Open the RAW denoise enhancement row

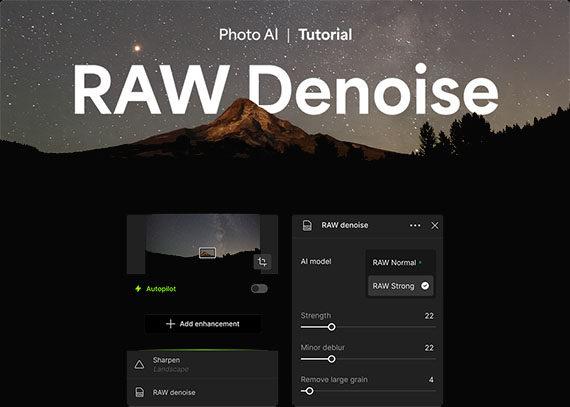202,392
